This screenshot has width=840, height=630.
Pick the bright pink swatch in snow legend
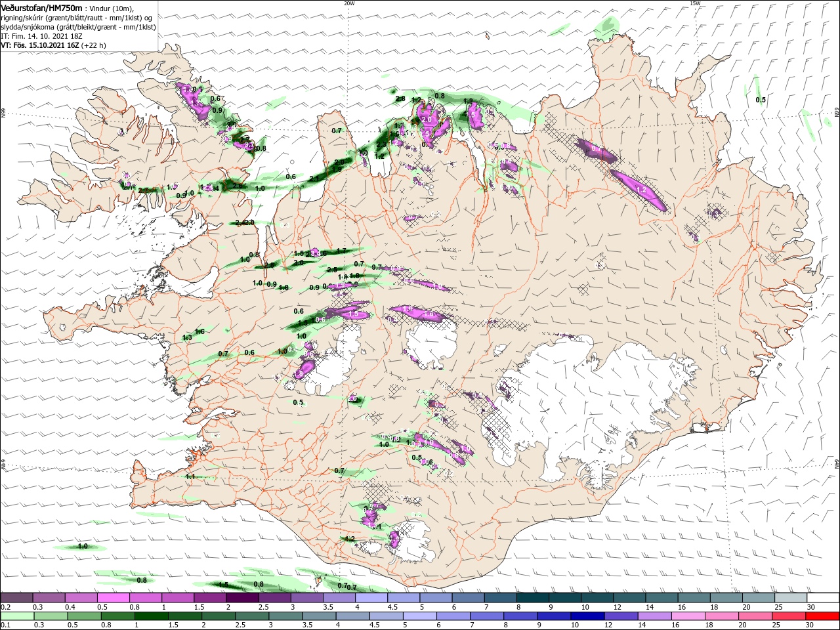[113, 598]
